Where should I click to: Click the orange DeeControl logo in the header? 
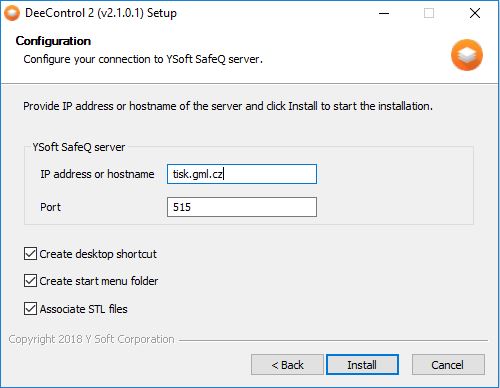tap(467, 55)
